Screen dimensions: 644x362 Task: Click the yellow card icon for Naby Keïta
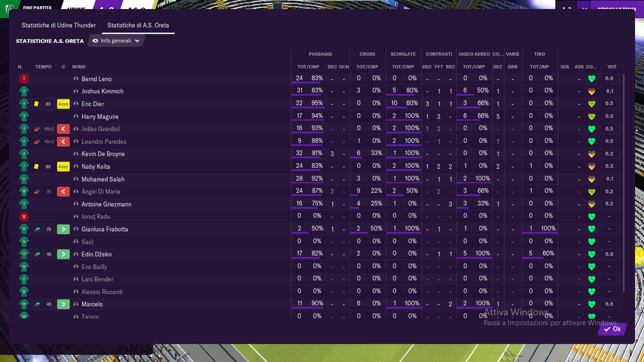(x=36, y=166)
